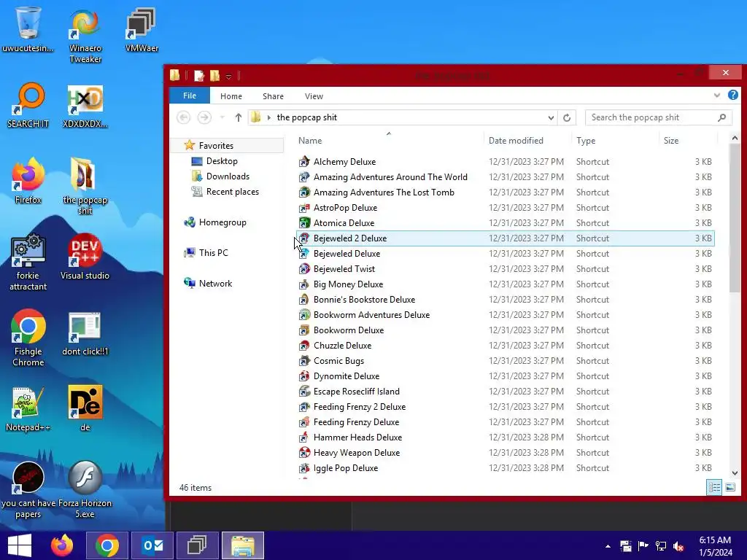Click New folder quick access toolbar icon
Screen dimensions: 747x560
coord(215,75)
